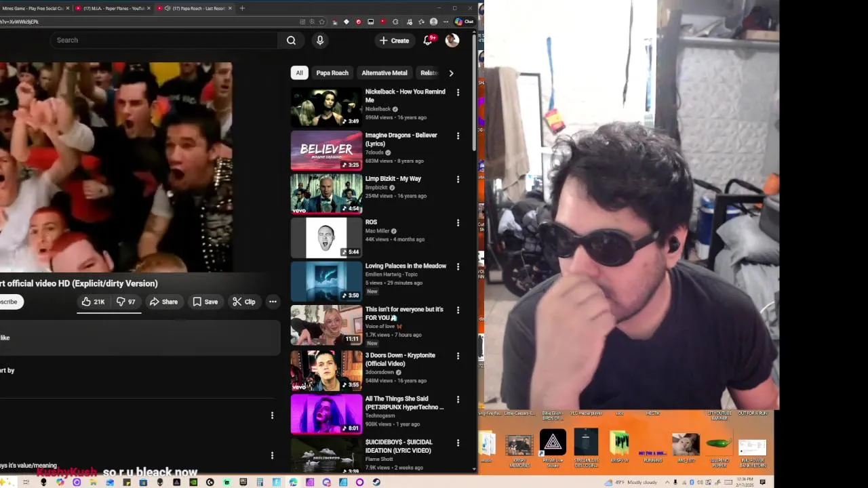
Task: Open INIU POWER BANK RETURN desktop file
Action: pos(752,452)
